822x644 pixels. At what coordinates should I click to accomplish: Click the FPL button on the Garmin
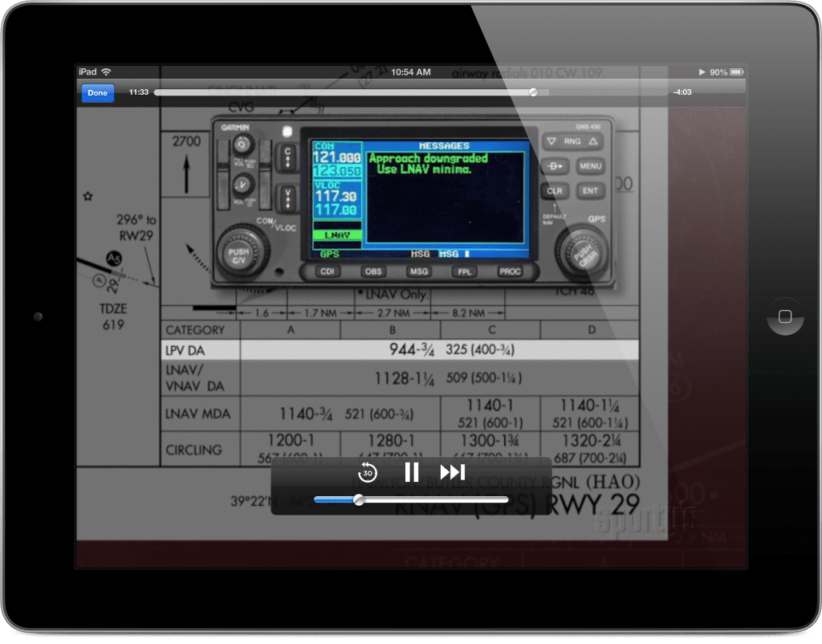point(465,271)
